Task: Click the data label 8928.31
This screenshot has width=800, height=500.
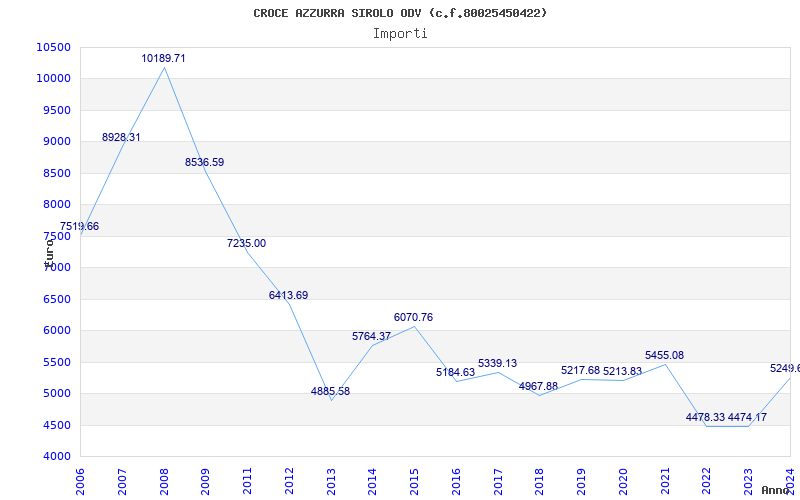Action: (121, 137)
